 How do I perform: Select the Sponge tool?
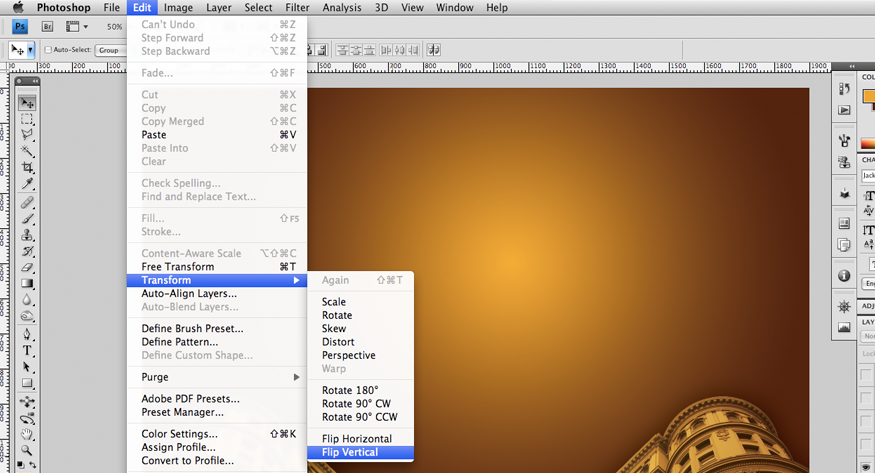coord(27,316)
